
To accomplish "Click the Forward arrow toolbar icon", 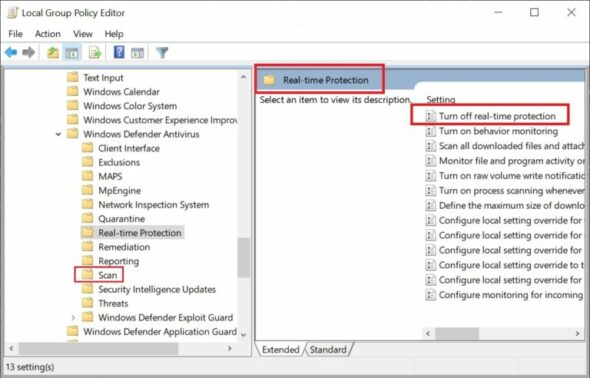I will tap(29, 52).
